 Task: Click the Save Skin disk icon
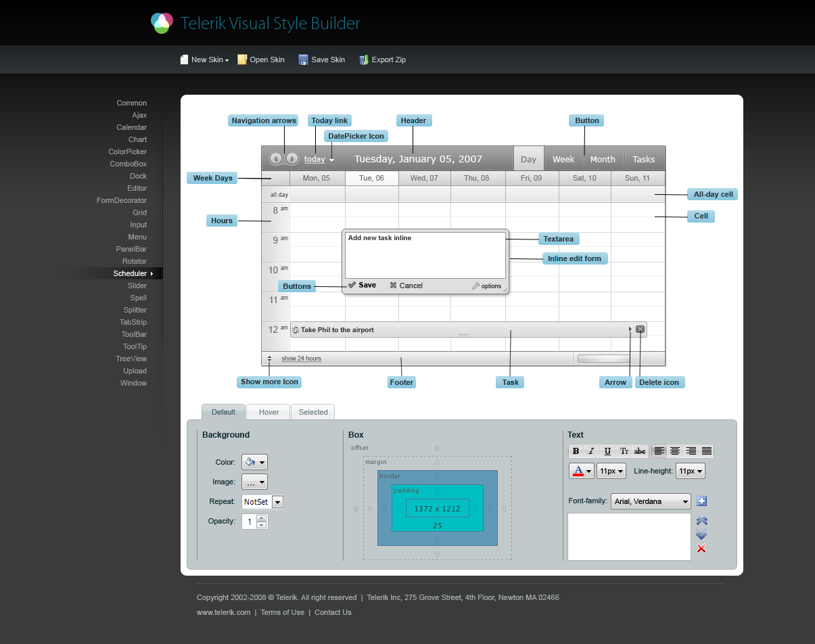click(303, 60)
